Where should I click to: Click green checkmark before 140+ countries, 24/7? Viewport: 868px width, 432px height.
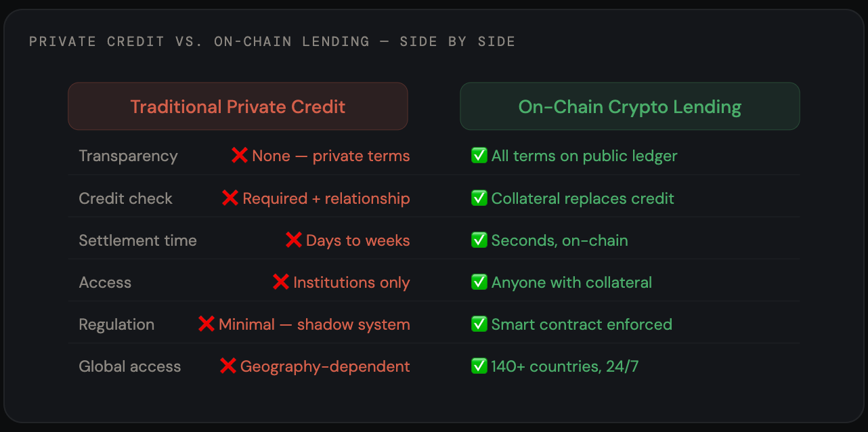479,366
